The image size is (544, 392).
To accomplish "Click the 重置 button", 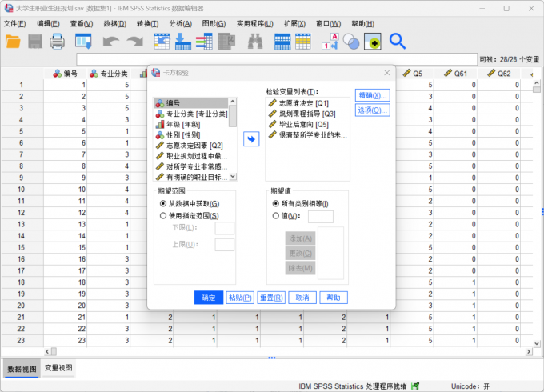I will click(x=272, y=298).
